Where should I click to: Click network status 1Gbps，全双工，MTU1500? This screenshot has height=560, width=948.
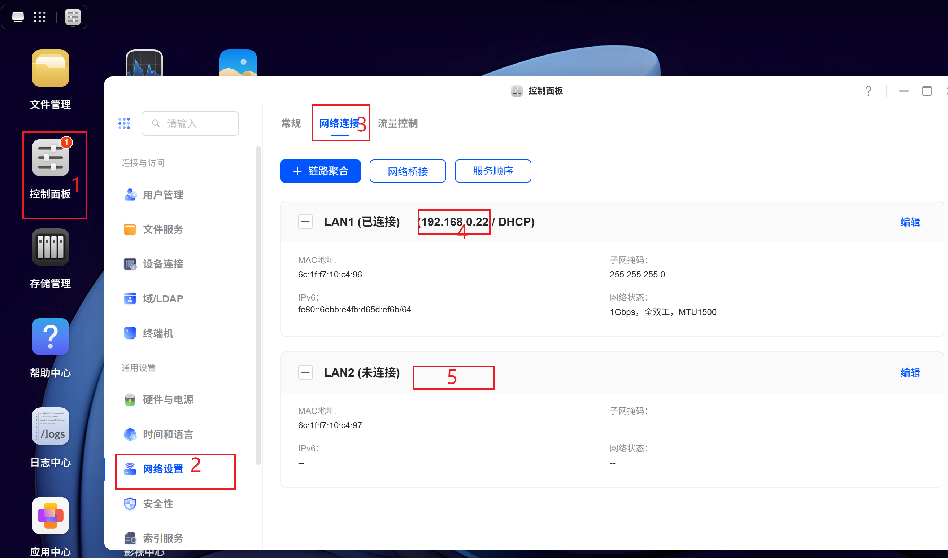663,312
